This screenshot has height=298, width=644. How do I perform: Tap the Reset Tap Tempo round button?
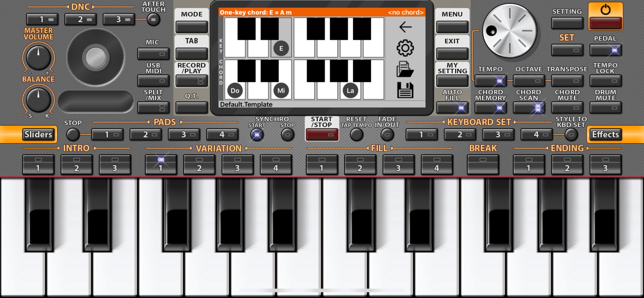coord(356,134)
